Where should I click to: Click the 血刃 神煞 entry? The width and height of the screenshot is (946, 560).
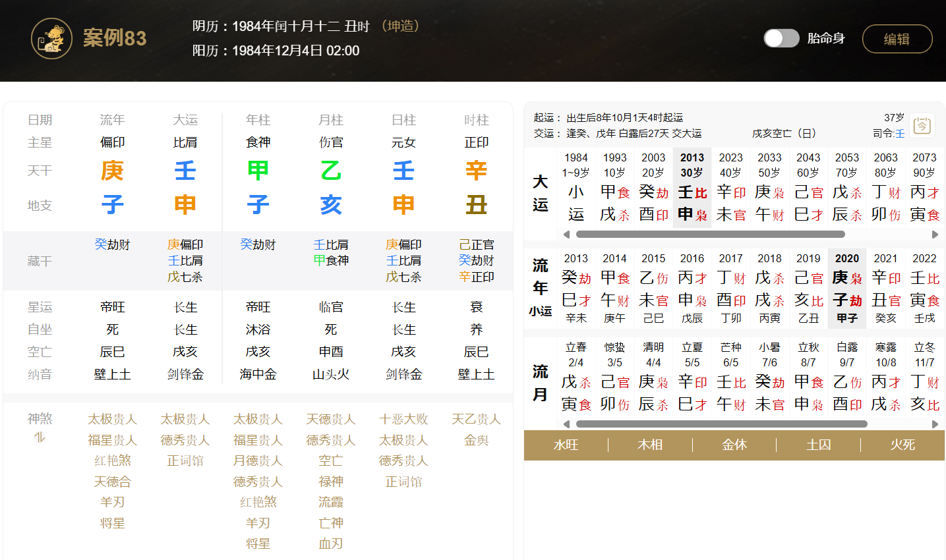(x=331, y=544)
